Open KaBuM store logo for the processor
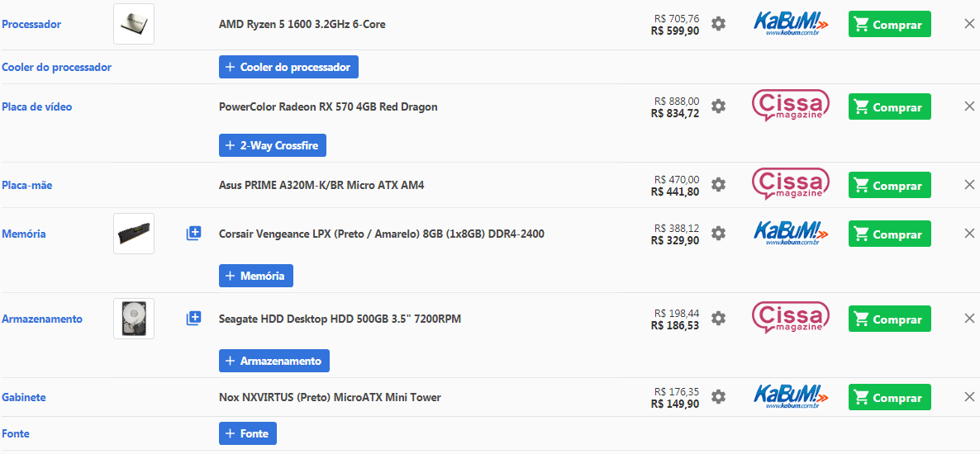Screen dimensions: 980x454 tap(790, 24)
